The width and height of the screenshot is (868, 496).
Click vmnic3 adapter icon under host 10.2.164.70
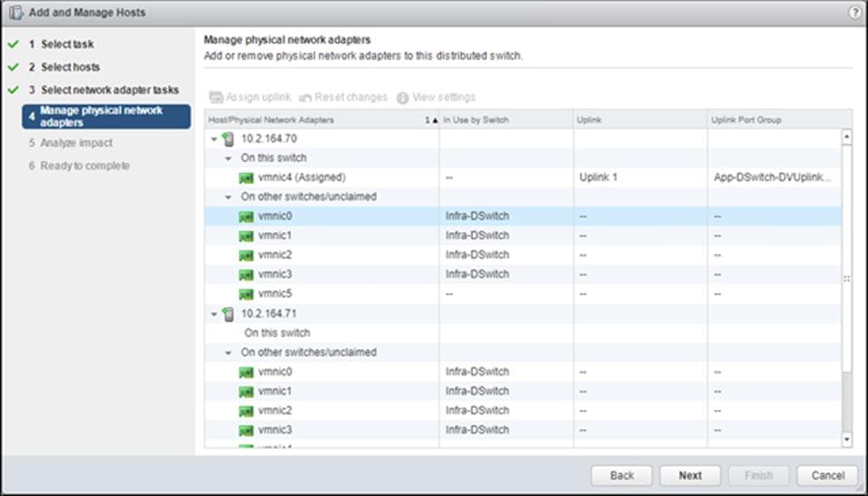click(246, 275)
